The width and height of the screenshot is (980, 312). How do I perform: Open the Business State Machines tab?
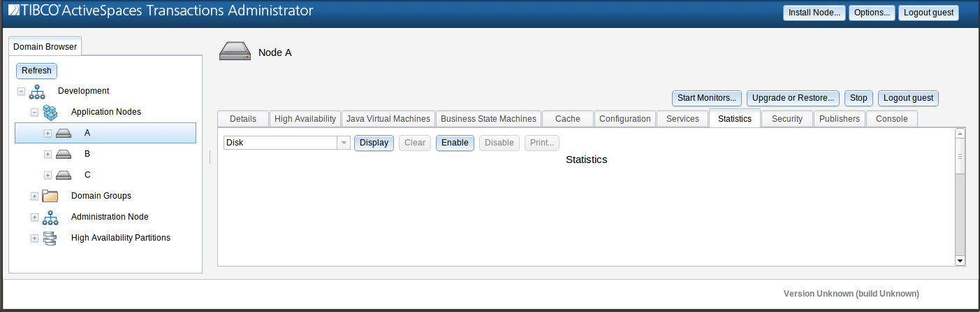[488, 119]
